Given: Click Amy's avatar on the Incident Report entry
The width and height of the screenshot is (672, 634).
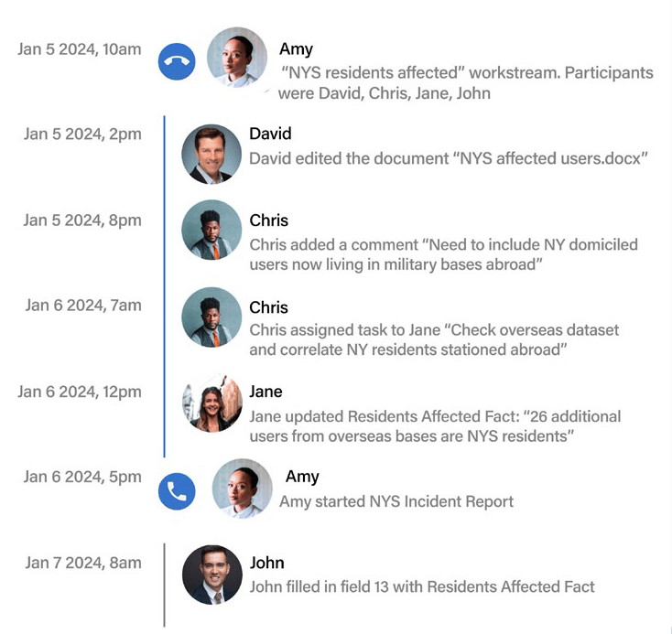Looking at the screenshot, I should pos(242,489).
